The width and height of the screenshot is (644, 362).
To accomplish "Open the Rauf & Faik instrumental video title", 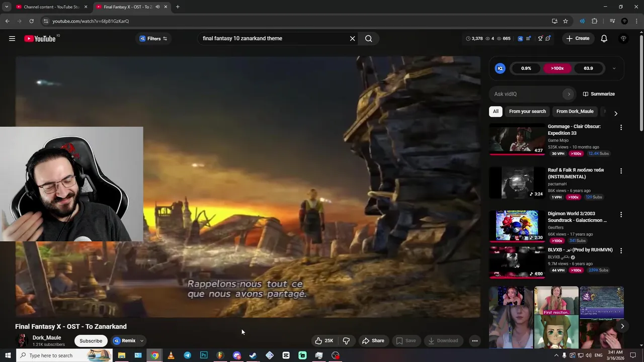I will click(576, 173).
